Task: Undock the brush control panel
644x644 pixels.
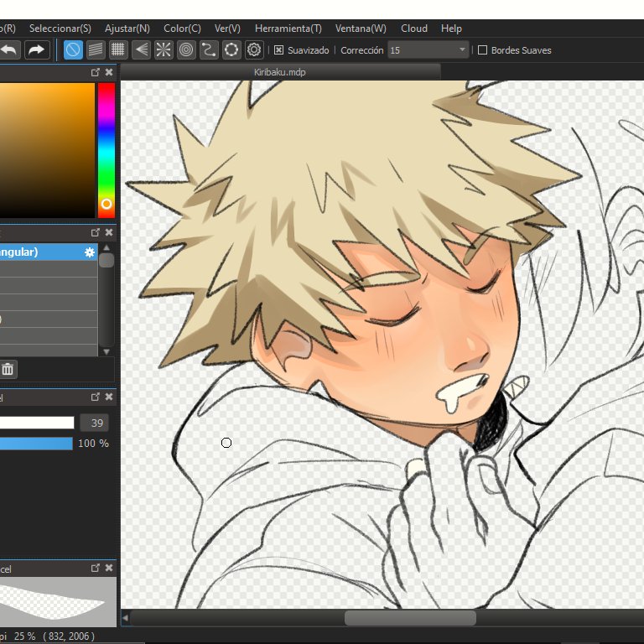Action: pos(96,397)
